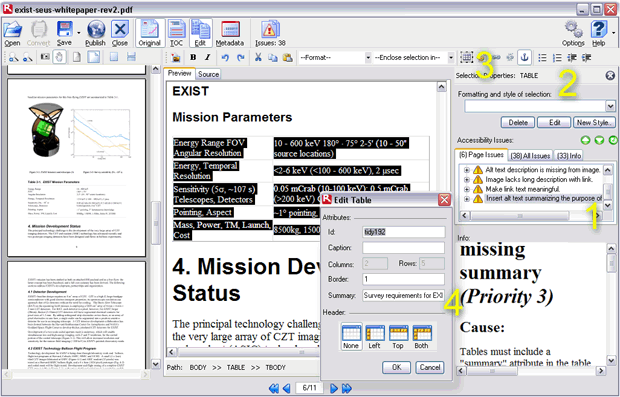The height and width of the screenshot is (397, 620).
Task: Go to next accessibility issue green arrow
Action: pos(599,140)
